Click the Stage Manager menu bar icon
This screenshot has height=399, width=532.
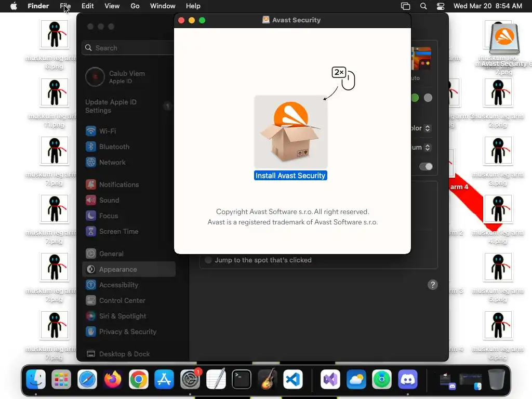click(405, 6)
